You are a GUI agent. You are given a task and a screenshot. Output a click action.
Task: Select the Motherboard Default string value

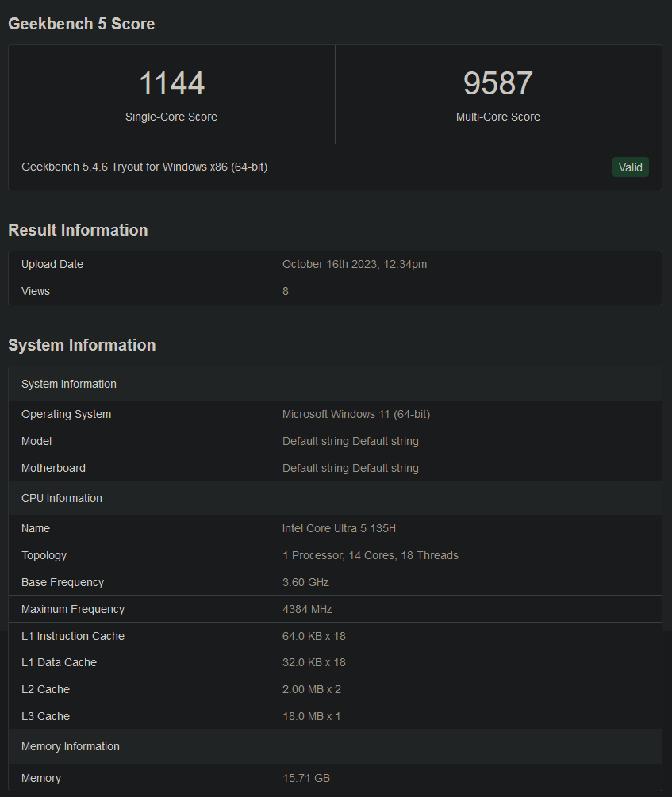point(351,468)
